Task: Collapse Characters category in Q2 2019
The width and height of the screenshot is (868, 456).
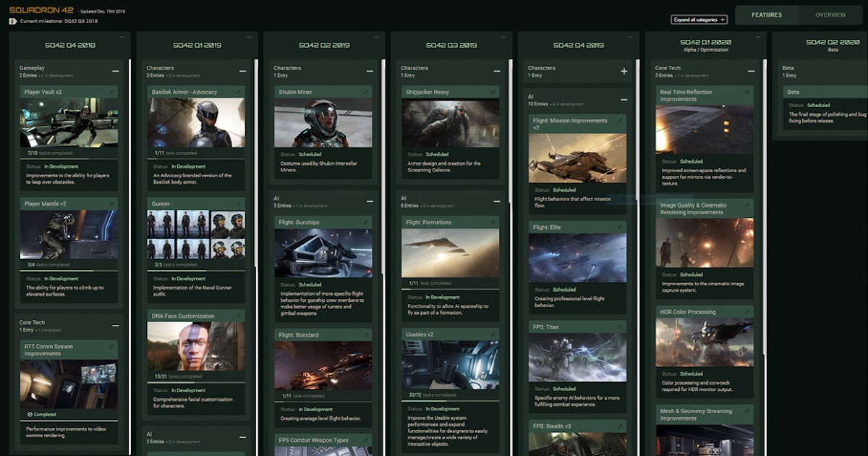Action: pos(370,71)
